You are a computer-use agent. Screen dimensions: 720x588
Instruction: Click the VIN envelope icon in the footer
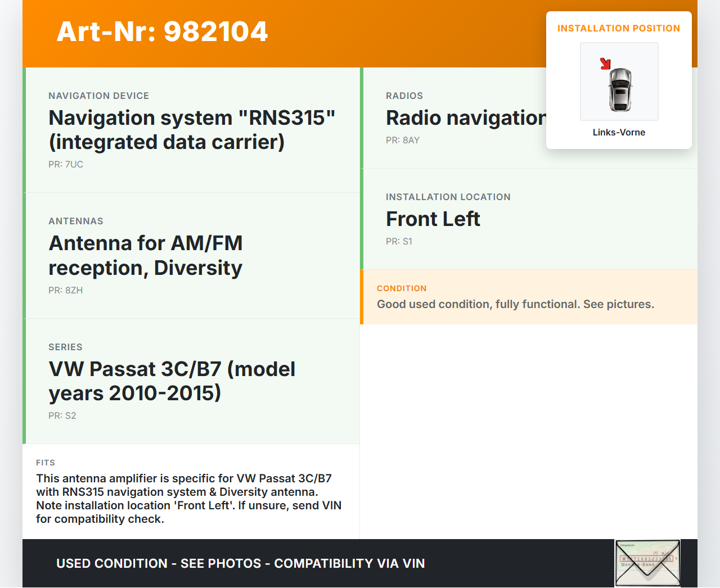click(647, 563)
